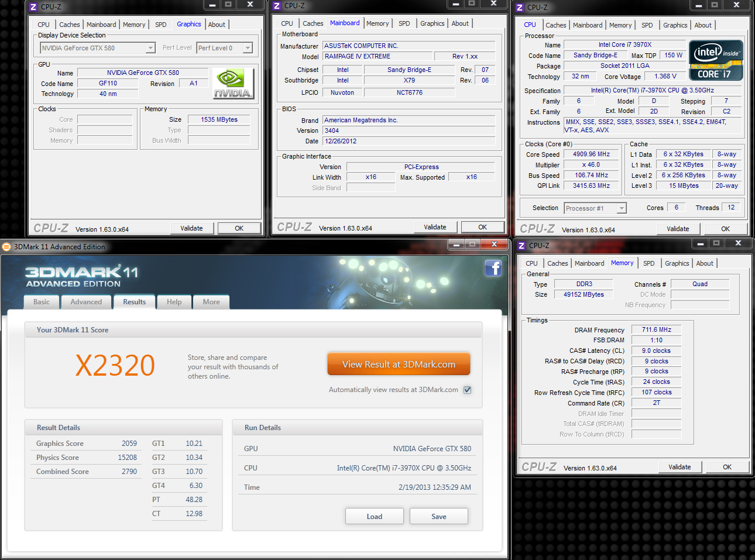Click the Intel Core i7 logo badge
This screenshot has width=755, height=560.
pyautogui.click(x=716, y=60)
